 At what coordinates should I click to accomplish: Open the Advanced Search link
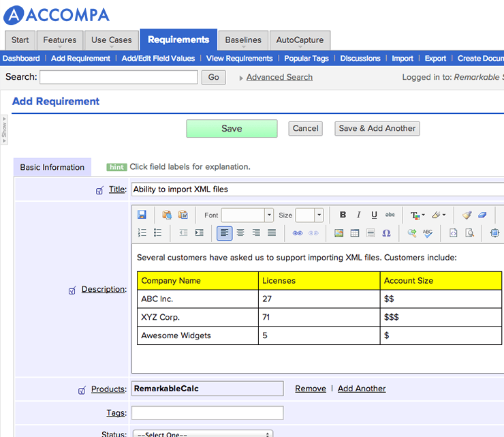(279, 78)
